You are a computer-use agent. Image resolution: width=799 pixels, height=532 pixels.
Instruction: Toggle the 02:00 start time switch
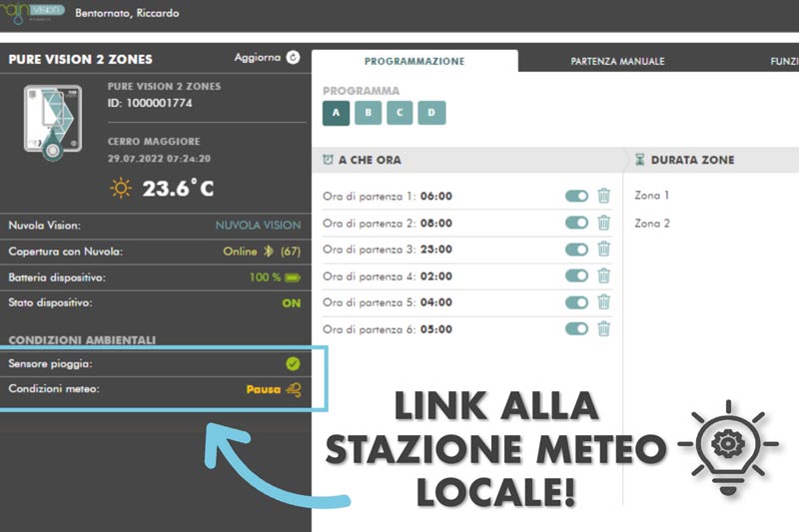click(576, 275)
